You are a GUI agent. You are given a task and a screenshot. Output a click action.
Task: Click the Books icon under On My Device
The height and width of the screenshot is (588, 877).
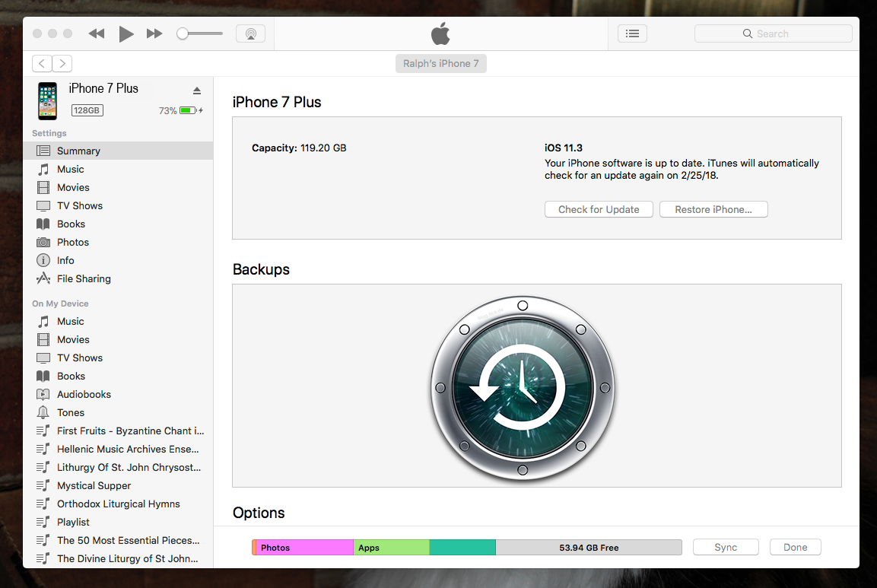[43, 376]
